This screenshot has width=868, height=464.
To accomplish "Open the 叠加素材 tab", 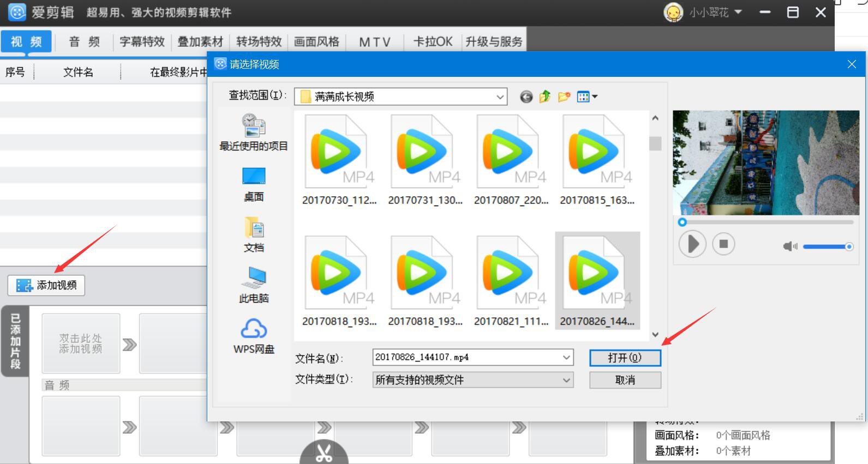I will [x=200, y=41].
